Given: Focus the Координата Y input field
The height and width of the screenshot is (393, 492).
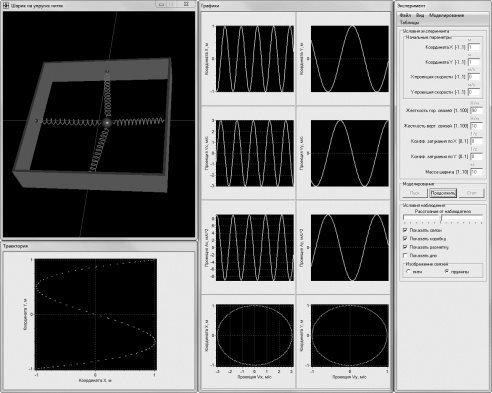Looking at the screenshot, I should 474,62.
